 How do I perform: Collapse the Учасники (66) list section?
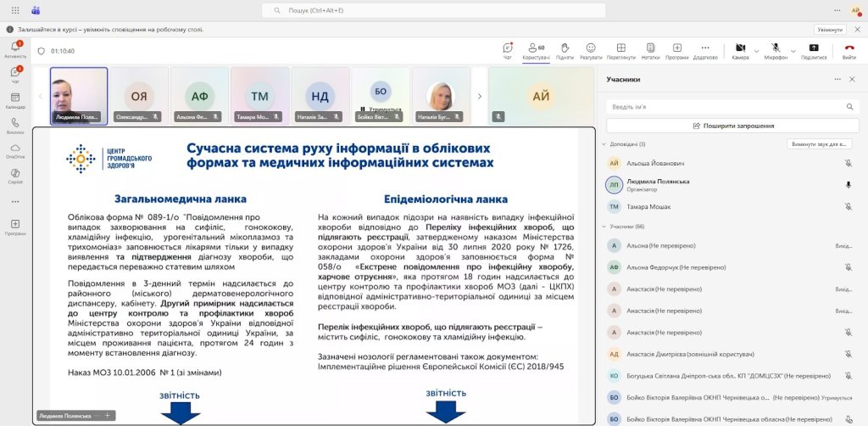coord(603,227)
